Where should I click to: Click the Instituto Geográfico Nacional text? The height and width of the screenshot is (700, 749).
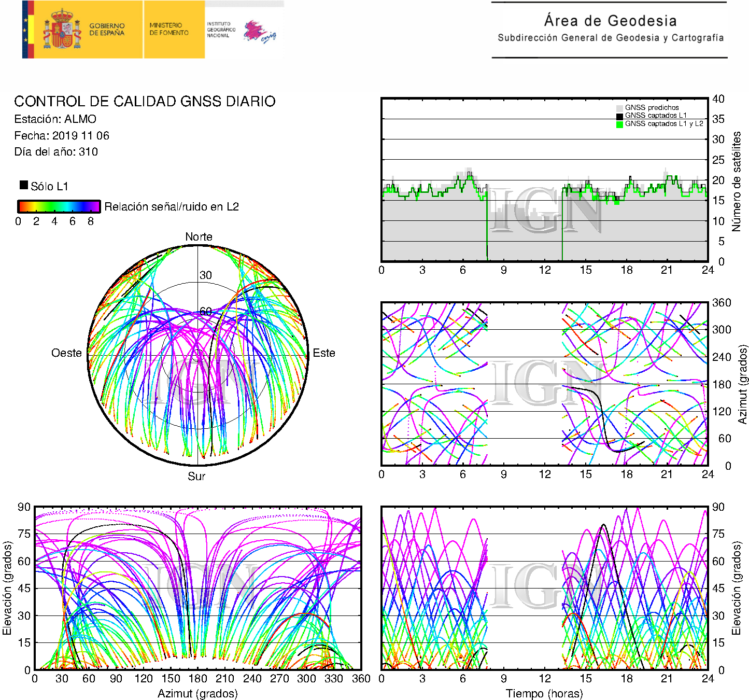pos(221,30)
